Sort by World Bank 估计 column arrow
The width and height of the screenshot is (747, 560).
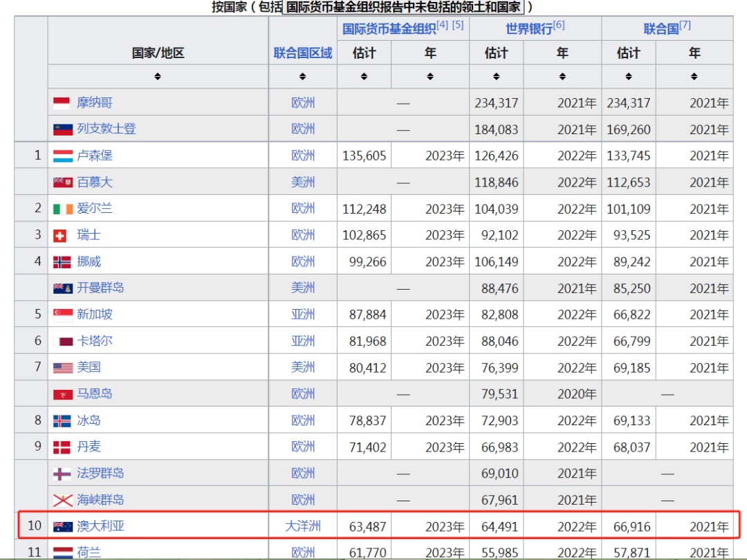tap(497, 76)
